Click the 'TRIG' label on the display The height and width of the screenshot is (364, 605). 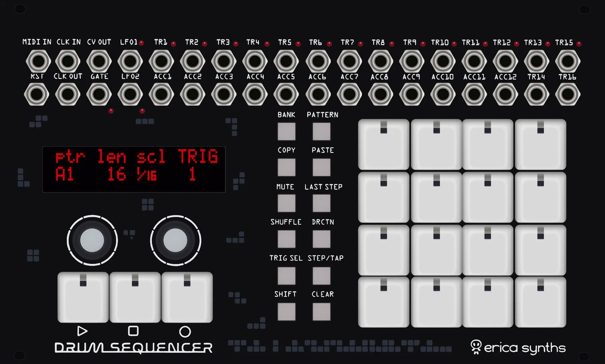point(198,156)
